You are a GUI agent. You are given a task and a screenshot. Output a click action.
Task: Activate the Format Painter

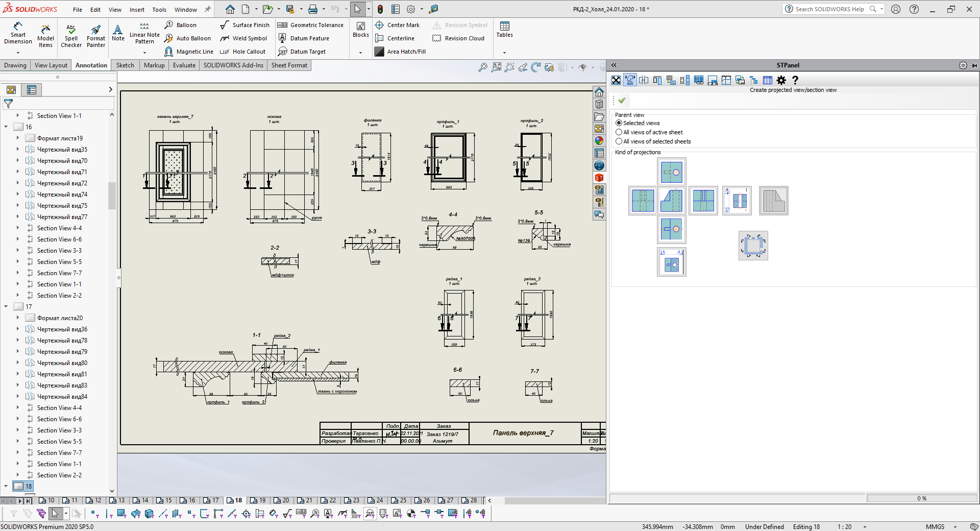96,35
